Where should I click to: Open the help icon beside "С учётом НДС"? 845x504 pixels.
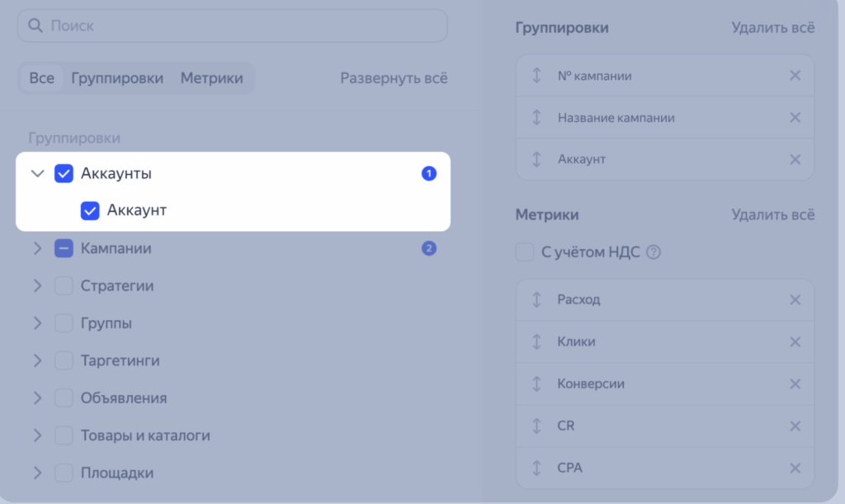[x=654, y=252]
